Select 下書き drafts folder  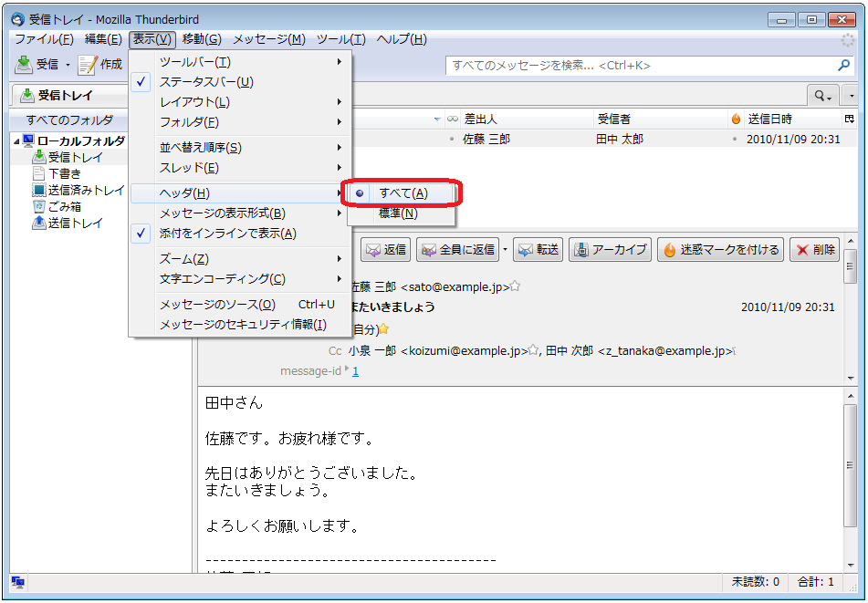(x=57, y=173)
